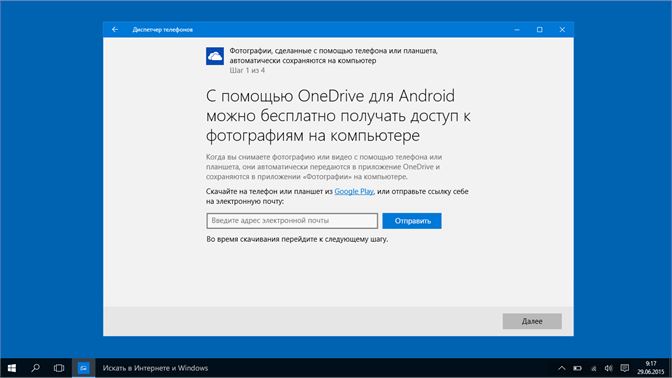Close the Диспетчер телефонов window

point(562,30)
